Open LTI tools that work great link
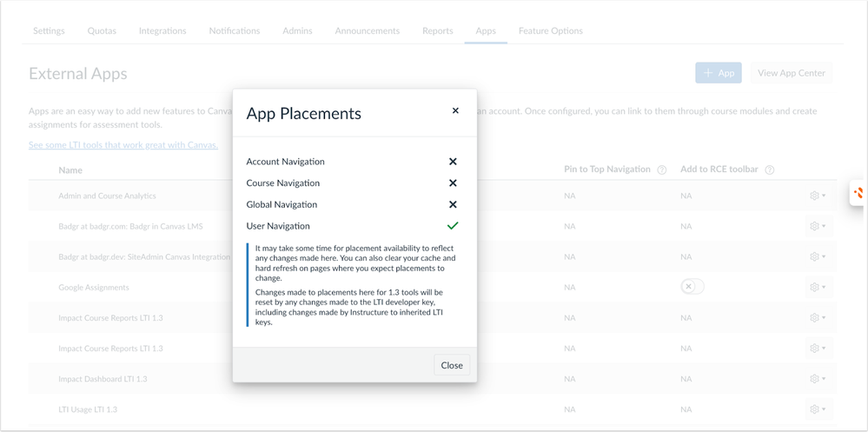Viewport: 868px width, 432px height. click(x=123, y=145)
